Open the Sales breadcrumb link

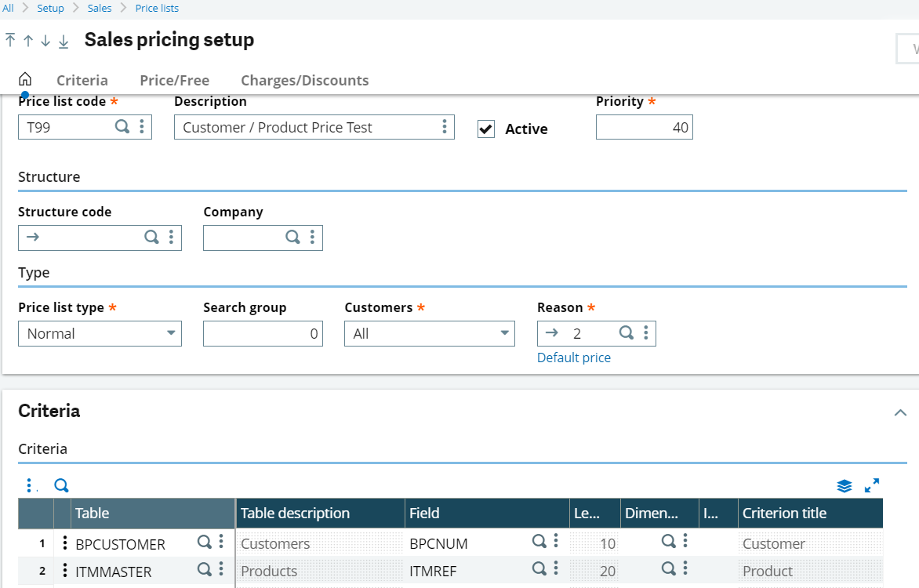pos(100,8)
